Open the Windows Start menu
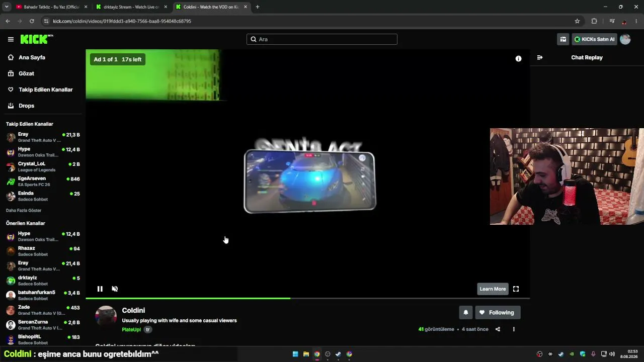The image size is (644, 362). click(295, 354)
